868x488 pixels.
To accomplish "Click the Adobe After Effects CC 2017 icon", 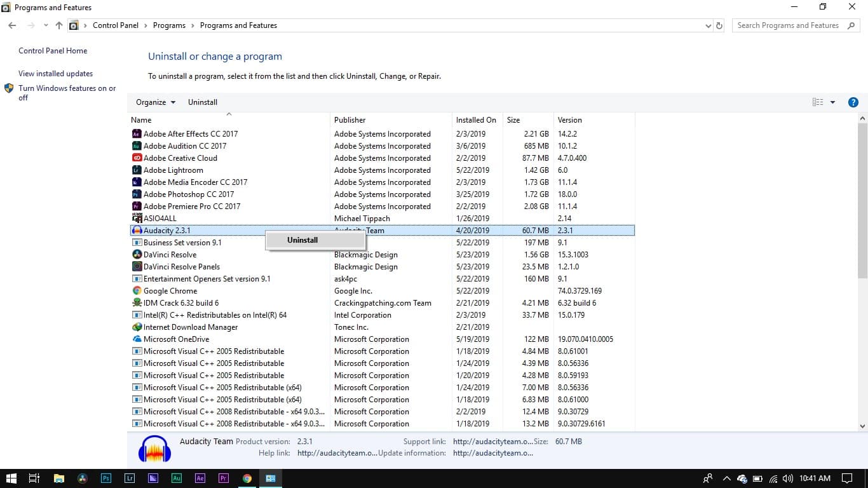I will point(137,134).
